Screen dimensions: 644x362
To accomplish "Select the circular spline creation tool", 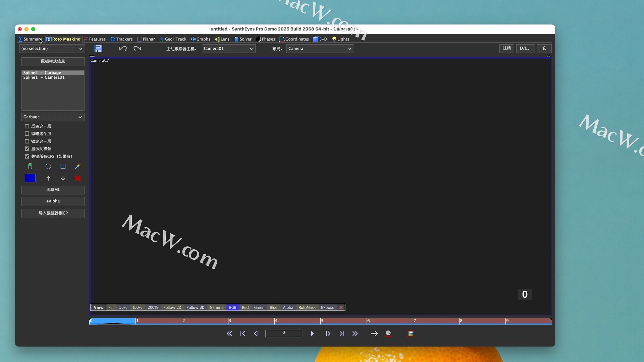I will (48, 166).
